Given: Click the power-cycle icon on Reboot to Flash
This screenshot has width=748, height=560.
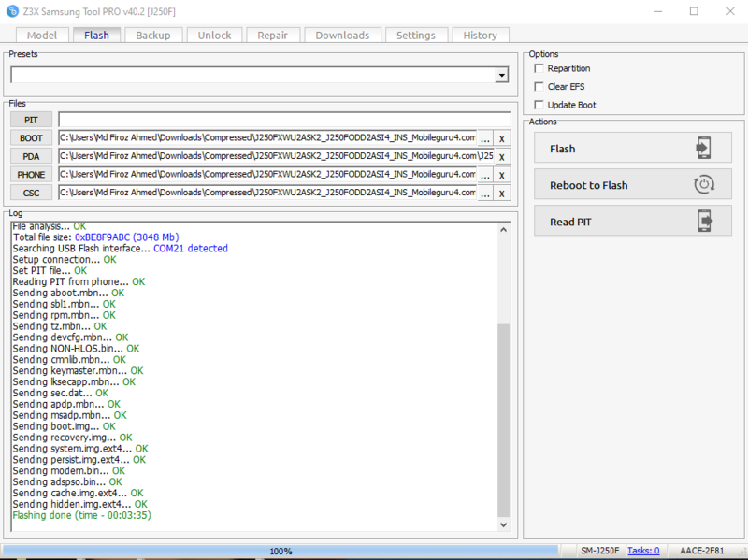Looking at the screenshot, I should (x=704, y=184).
